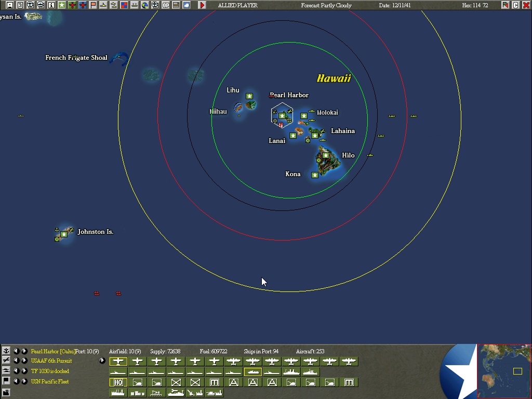The image size is (532, 399).
Task: Go to previous base beside Pearl Harbor
Action: click(x=16, y=351)
